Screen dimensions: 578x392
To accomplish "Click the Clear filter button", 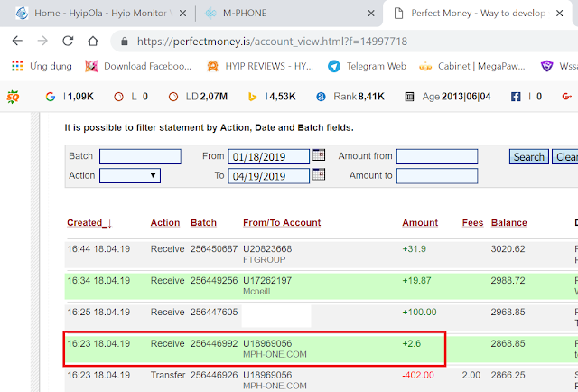I will (565, 157).
